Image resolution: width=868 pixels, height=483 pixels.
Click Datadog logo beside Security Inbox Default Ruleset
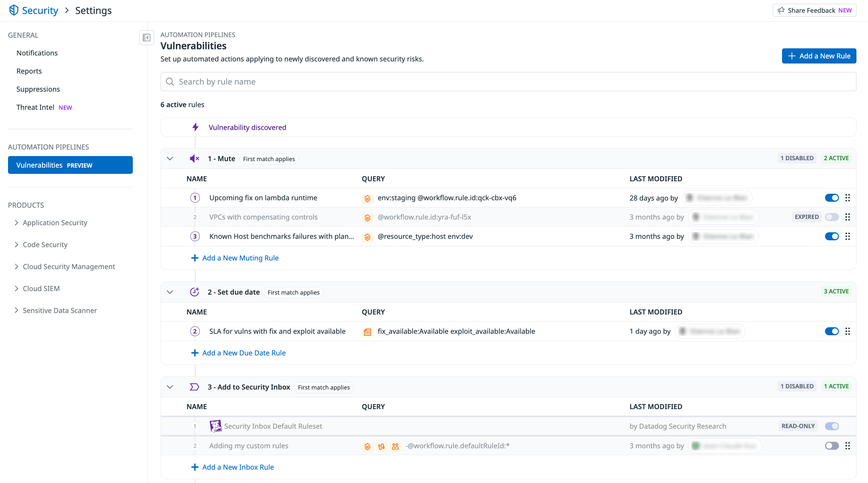coord(215,426)
